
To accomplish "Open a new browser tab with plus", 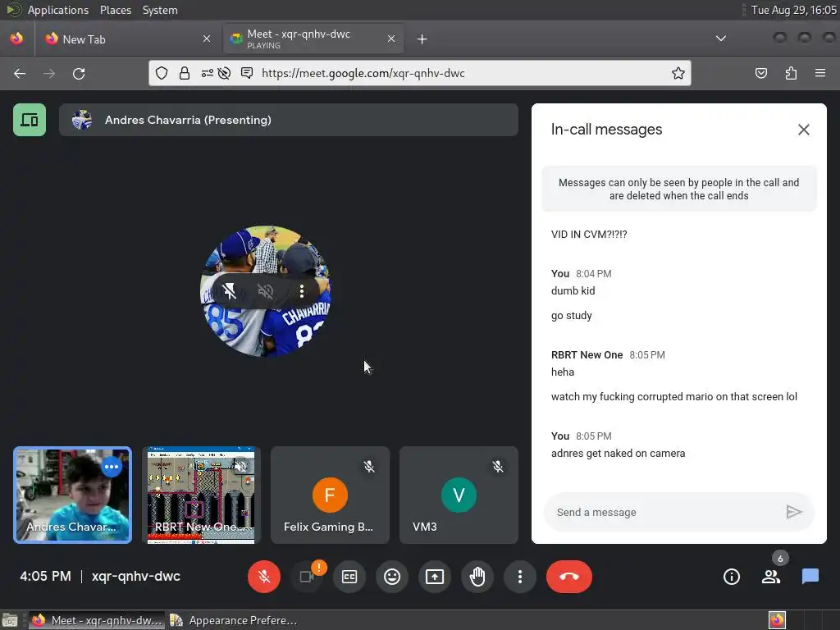I will coord(422,39).
